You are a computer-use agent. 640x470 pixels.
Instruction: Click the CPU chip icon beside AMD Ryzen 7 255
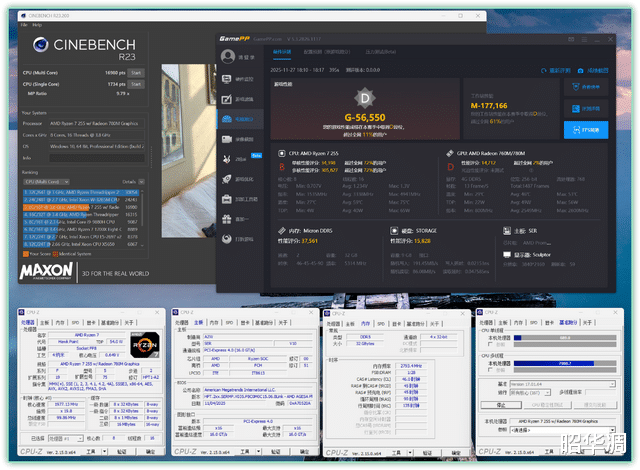point(282,153)
